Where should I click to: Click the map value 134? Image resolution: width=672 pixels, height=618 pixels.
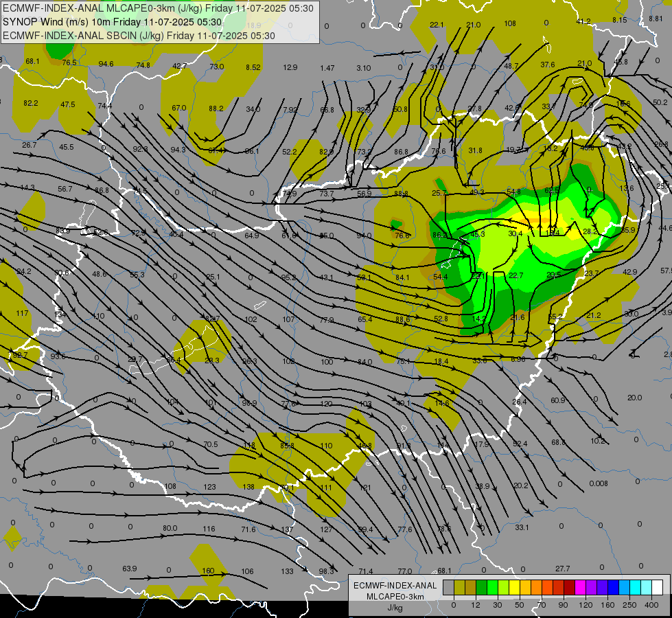[x=60, y=314]
